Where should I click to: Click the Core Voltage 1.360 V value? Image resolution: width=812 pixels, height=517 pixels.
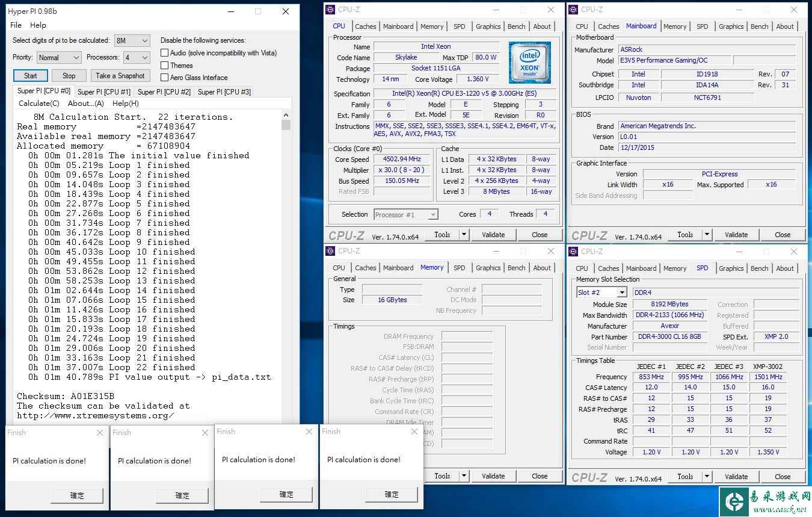tap(478, 79)
